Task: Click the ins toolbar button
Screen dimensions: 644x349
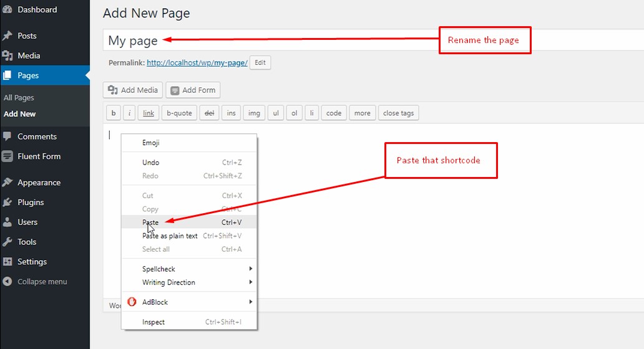Action: tap(232, 113)
